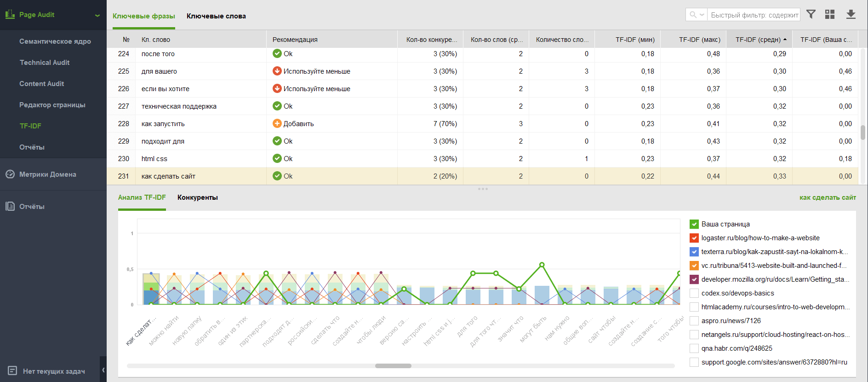Click the как сделать chart bar
The height and width of the screenshot is (382, 868).
pyautogui.click(x=151, y=289)
